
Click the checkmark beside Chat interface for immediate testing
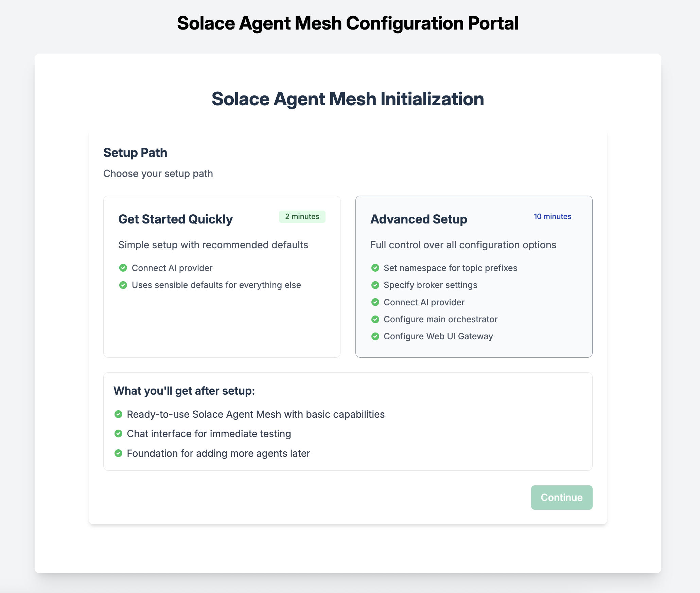[118, 434]
